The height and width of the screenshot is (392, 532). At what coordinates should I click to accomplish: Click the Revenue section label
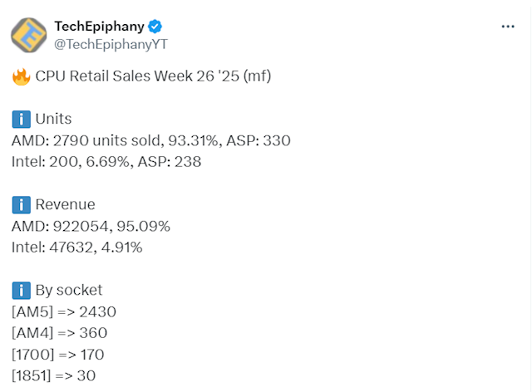click(x=65, y=205)
